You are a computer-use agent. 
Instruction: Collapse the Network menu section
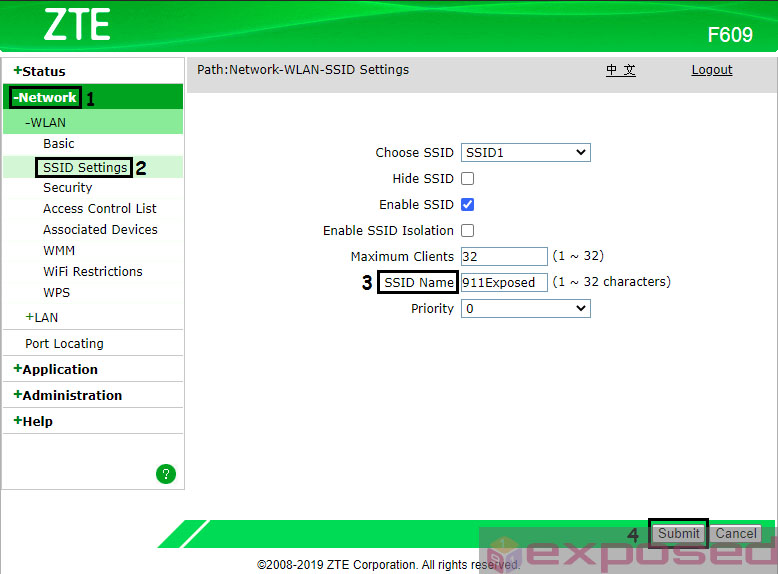[x=45, y=97]
